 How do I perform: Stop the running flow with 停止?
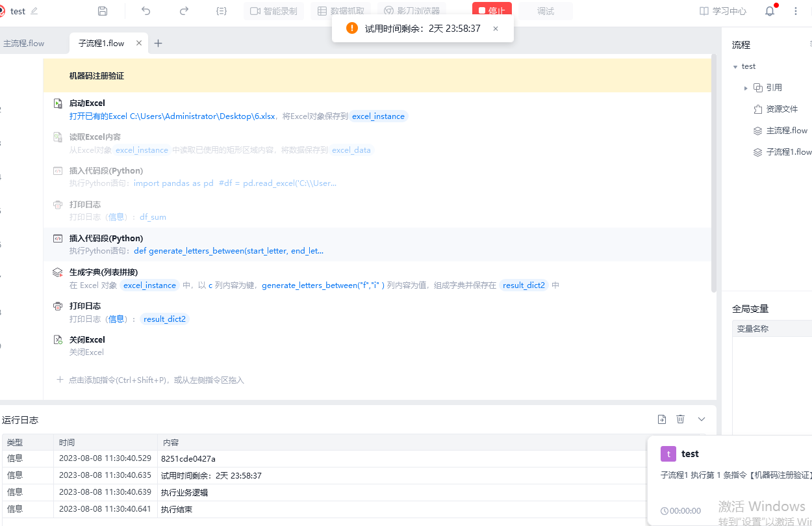pos(492,11)
